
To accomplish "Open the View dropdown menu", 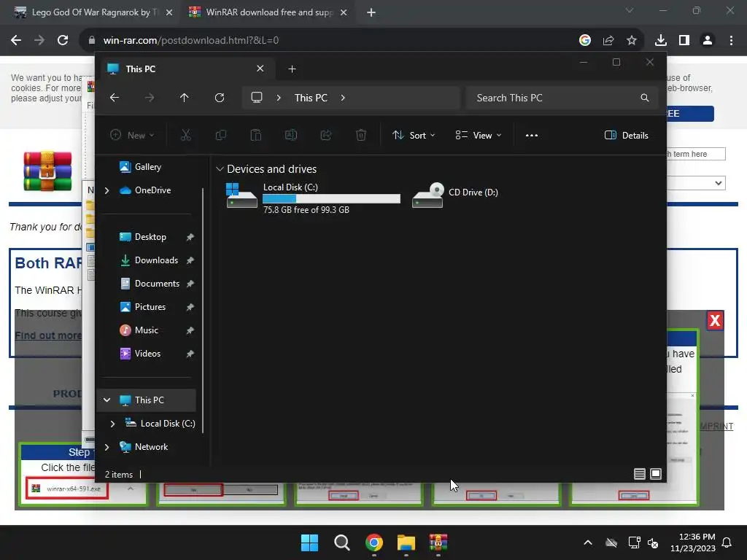I will (x=479, y=135).
